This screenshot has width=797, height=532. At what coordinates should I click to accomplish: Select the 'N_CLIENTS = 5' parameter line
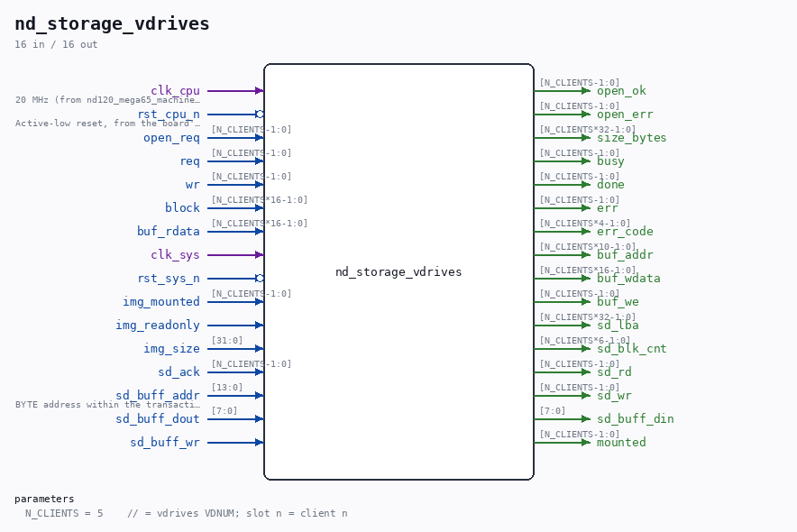(186, 513)
